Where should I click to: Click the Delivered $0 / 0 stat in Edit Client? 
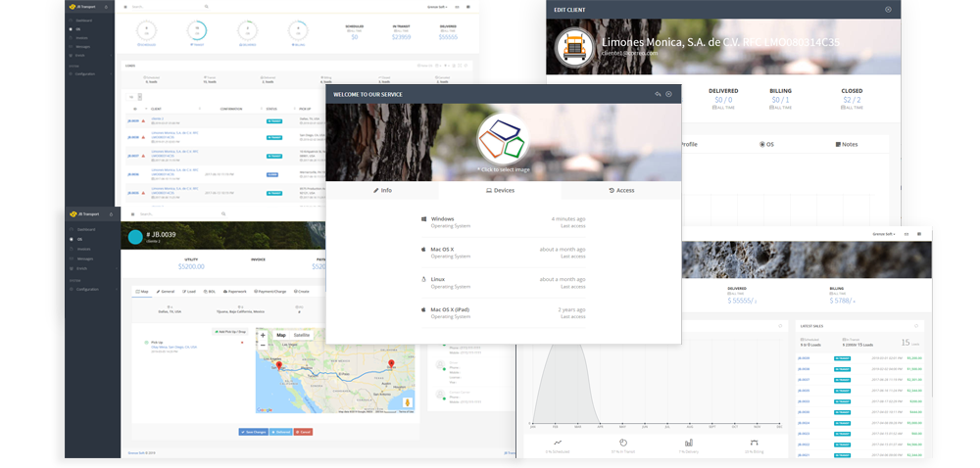coord(723,99)
